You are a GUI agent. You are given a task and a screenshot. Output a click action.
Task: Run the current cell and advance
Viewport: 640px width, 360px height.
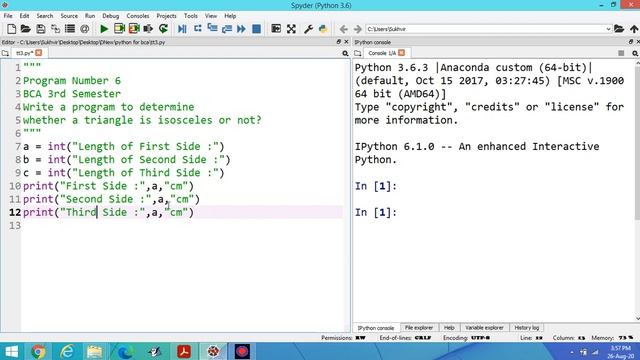pos(134,29)
